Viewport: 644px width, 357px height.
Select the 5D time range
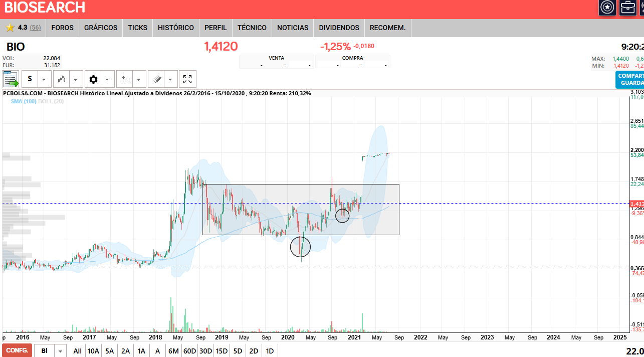[x=238, y=351]
